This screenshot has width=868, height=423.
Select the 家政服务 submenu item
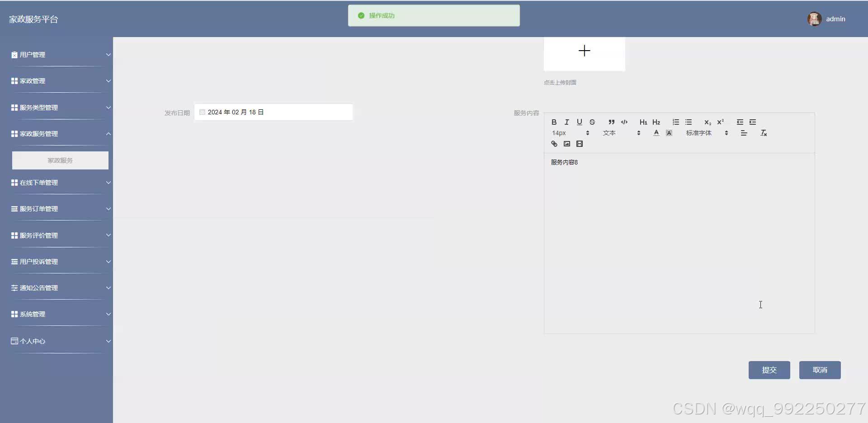tap(60, 160)
